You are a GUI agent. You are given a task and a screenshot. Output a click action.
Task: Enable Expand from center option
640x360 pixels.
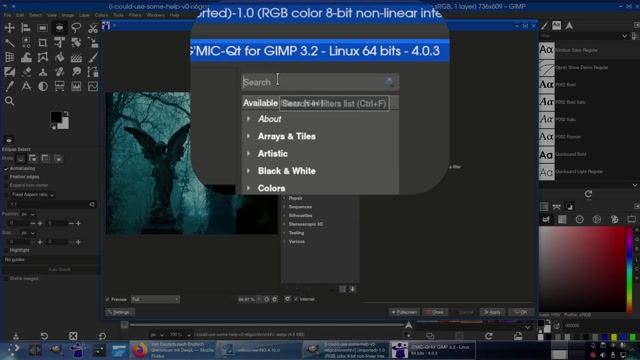6,185
